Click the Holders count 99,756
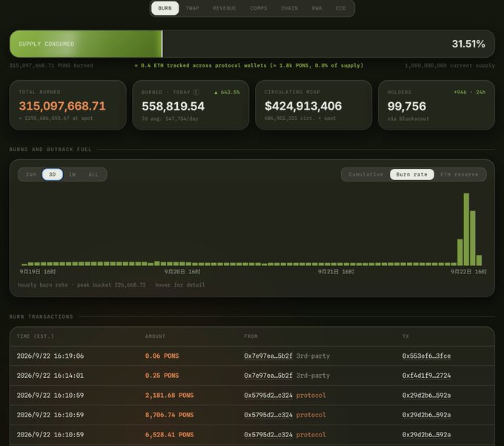This screenshot has width=504, height=446. [x=407, y=107]
